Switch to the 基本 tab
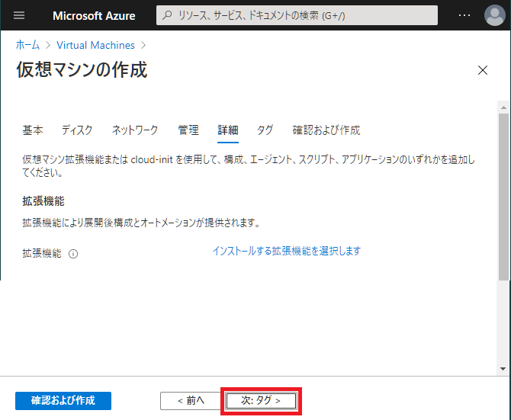This screenshot has width=511, height=420. (33, 130)
